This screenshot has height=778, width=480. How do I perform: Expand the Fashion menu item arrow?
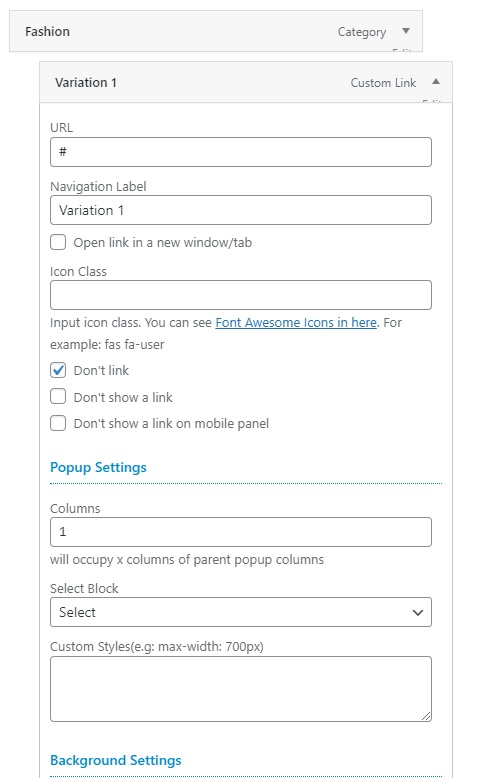pos(406,31)
